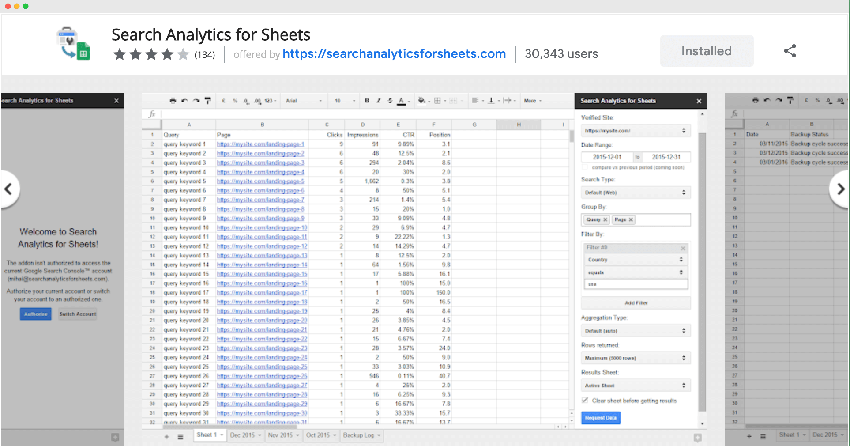Toggle bold formatting in the spreadsheet toolbar
Screen dimensions: 850x446
tap(367, 101)
